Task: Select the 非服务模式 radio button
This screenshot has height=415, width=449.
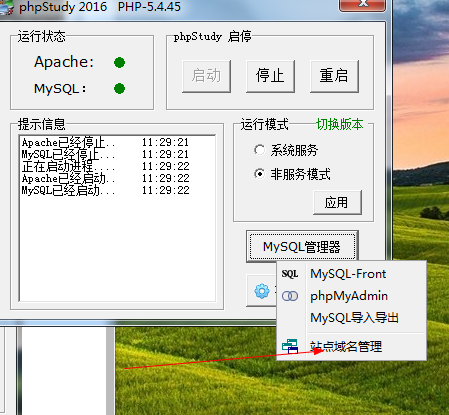Action: coord(259,174)
